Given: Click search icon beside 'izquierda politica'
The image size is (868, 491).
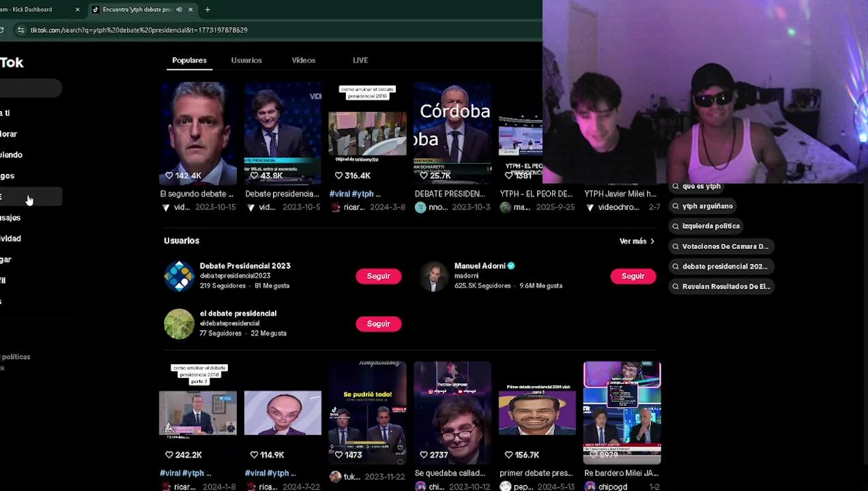Looking at the screenshot, I should [x=676, y=226].
